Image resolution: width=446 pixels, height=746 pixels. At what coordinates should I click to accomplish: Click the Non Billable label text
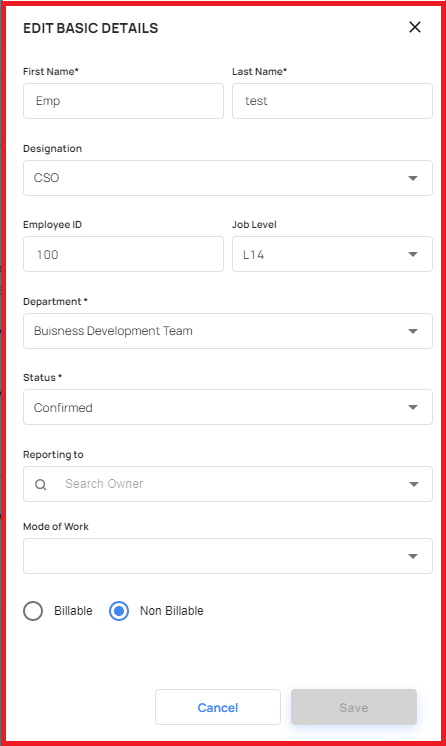click(x=172, y=611)
